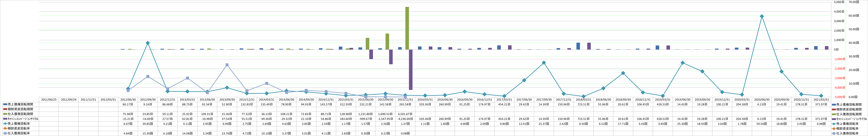Click the tall green bar at 2015/12/31
Screen dimensions: 868x136
407,28
